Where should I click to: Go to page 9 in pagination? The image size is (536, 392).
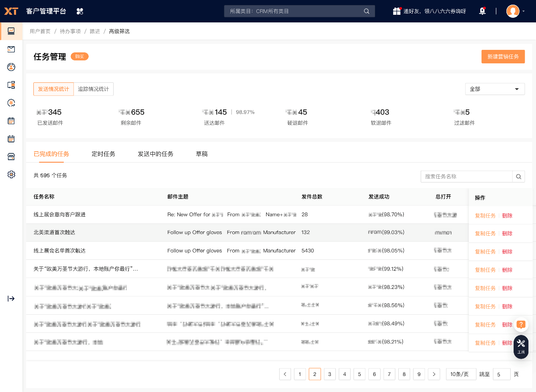point(419,374)
